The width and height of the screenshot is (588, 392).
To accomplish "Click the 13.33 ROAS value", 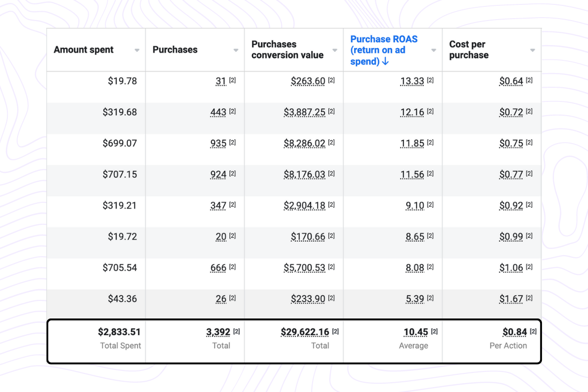I will tap(412, 81).
